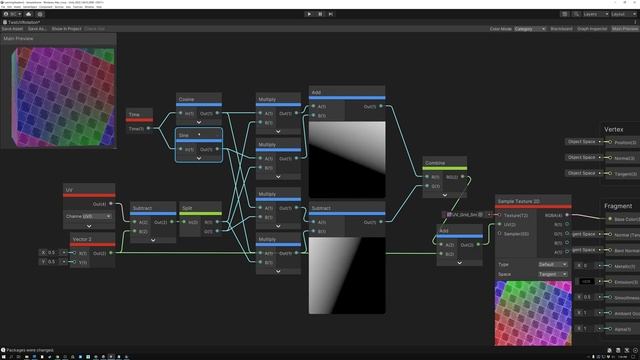
Task: Click the Save As... button
Action: (x=37, y=29)
